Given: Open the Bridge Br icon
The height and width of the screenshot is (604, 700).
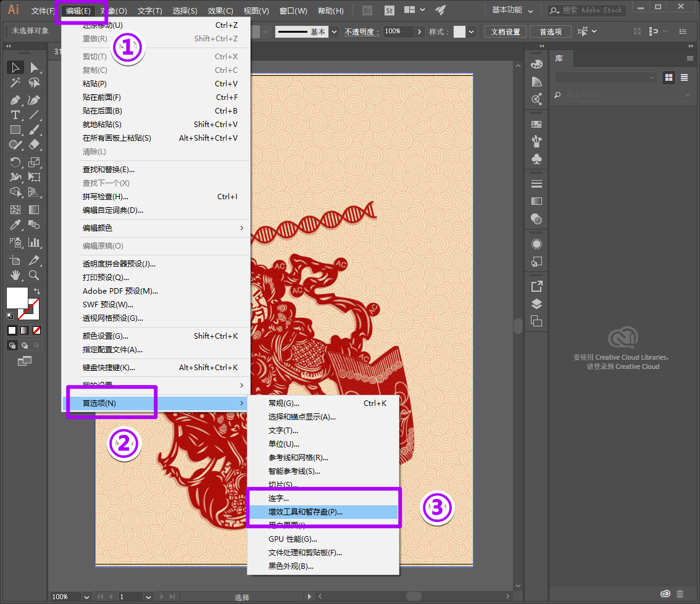Looking at the screenshot, I should click(367, 10).
